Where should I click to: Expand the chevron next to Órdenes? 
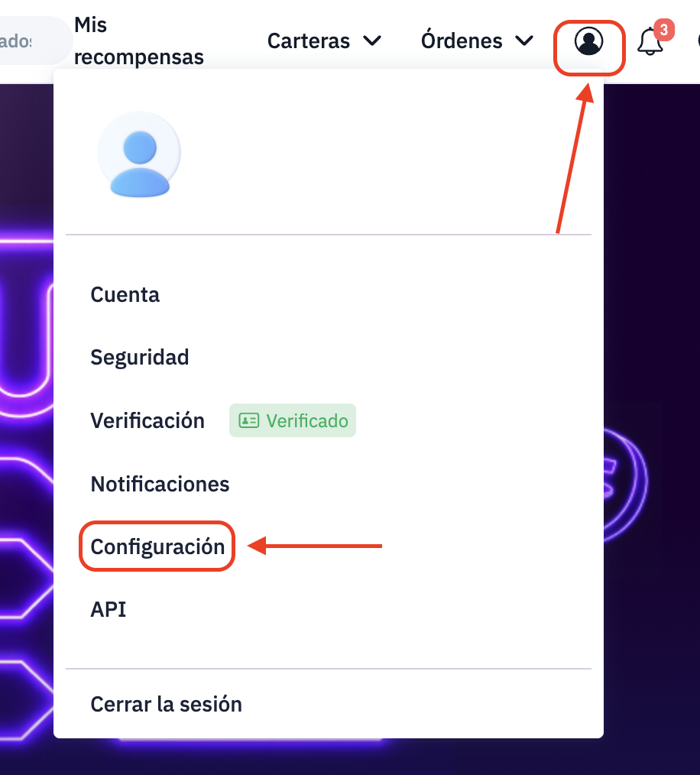pos(524,41)
